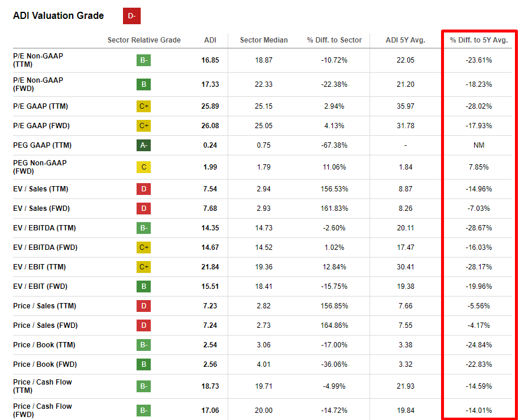Click the 164.86% sector difference for Price / Sales FWD
This screenshot has width=525, height=420.
(335, 325)
